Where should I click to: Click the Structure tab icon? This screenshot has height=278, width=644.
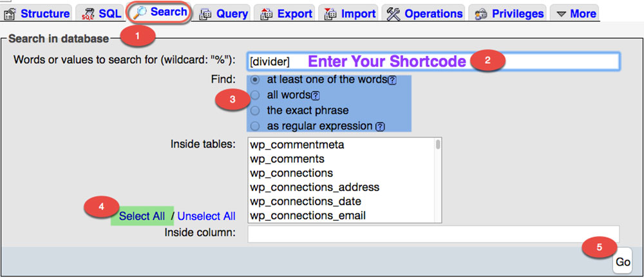(10, 14)
